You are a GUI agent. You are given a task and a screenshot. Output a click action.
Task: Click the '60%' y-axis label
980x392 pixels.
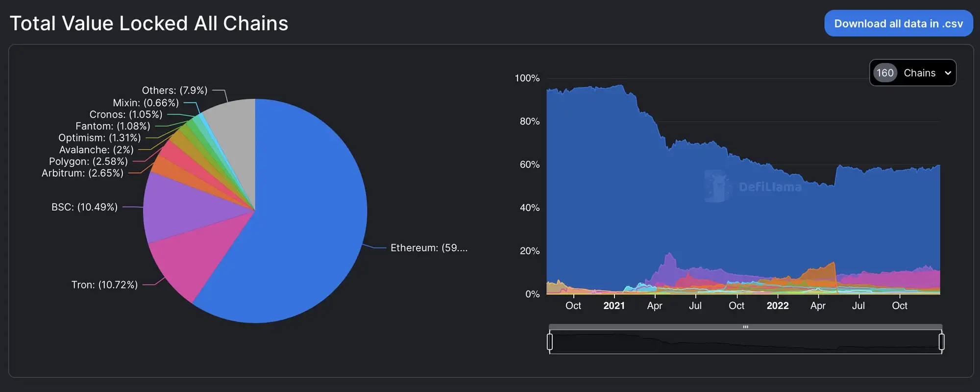click(x=529, y=164)
